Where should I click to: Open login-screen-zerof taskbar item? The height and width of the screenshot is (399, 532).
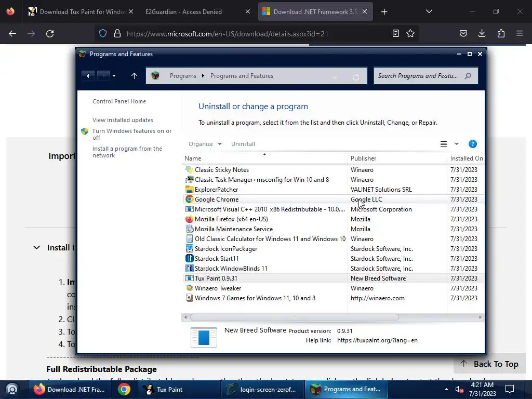pos(262,389)
